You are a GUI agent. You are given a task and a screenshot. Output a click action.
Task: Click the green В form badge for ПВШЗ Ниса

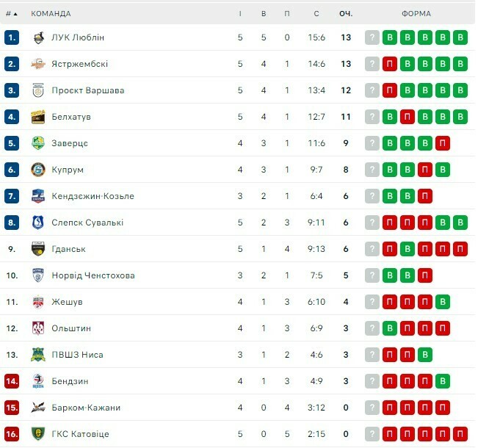[x=425, y=355]
